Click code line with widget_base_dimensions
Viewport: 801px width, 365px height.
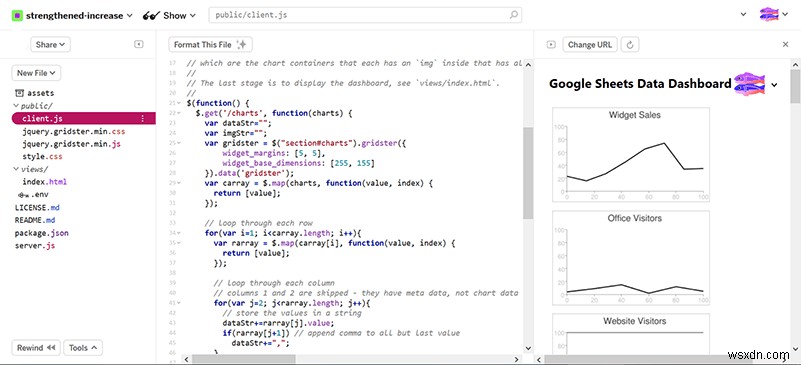point(298,163)
